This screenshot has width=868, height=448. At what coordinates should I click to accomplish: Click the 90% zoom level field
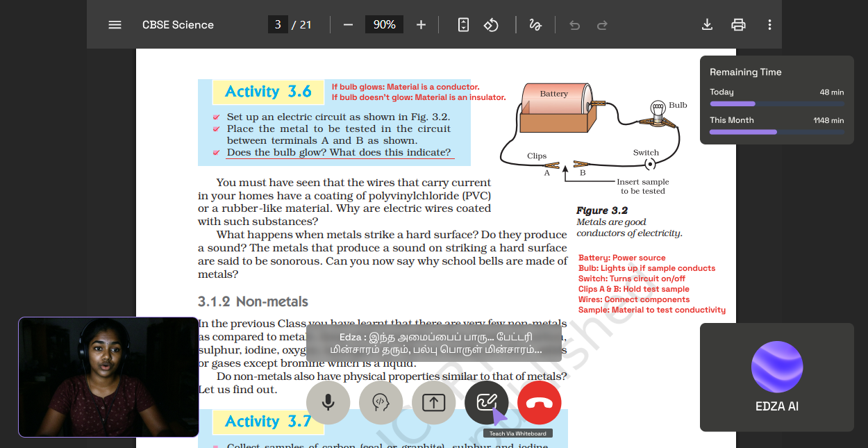pyautogui.click(x=384, y=25)
